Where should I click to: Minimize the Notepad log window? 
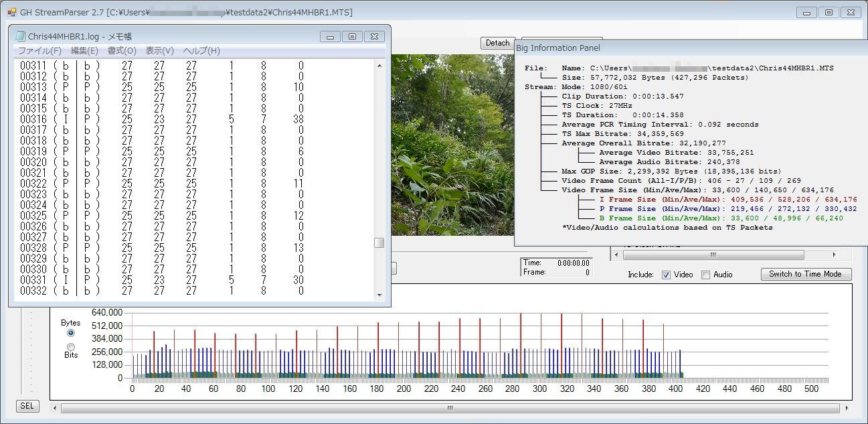coord(330,36)
